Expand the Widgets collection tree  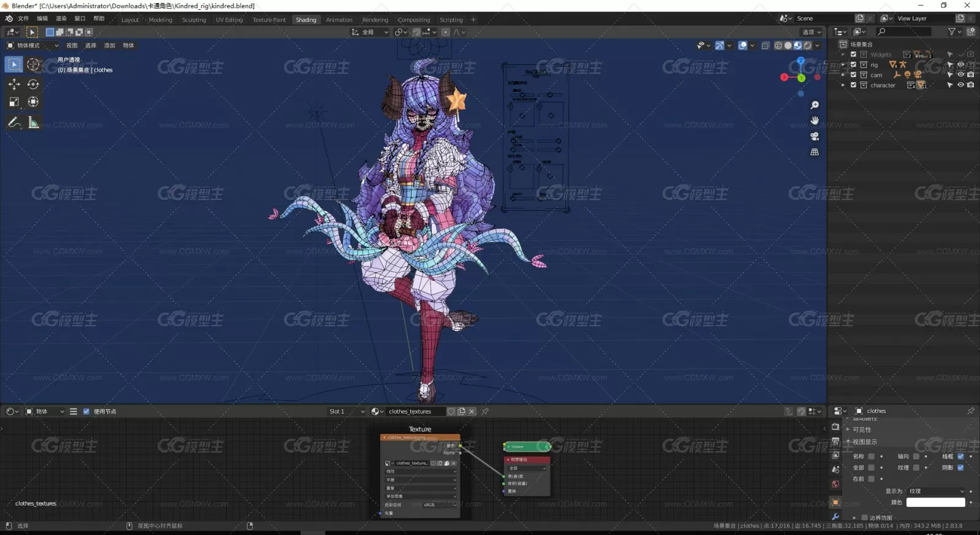click(843, 55)
